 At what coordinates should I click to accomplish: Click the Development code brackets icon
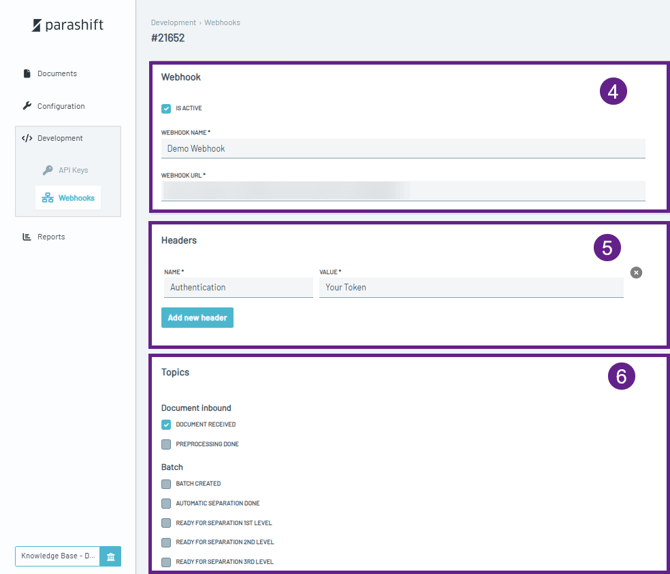click(27, 138)
